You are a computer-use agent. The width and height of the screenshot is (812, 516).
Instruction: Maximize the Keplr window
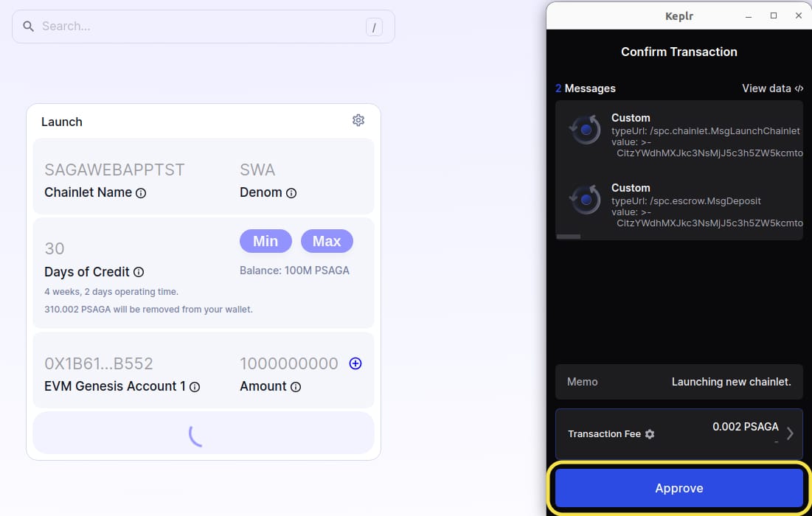tap(774, 16)
